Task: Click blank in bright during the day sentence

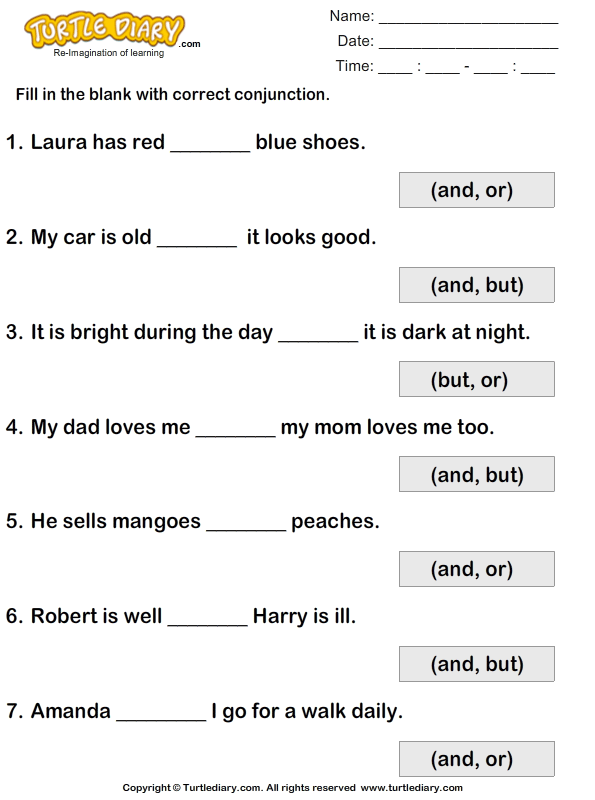Action: click(x=318, y=340)
